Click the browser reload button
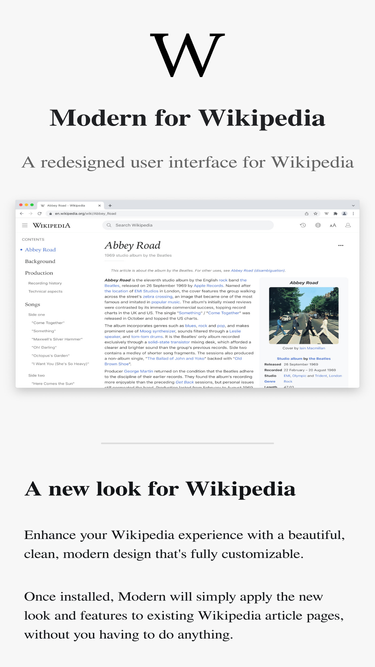The width and height of the screenshot is (375, 667). point(39,214)
